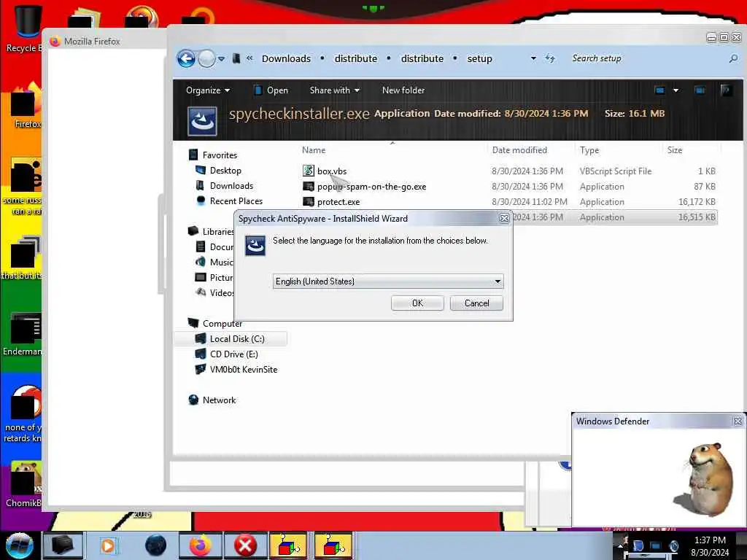Click the Firefox taskbar icon
747x560 pixels.
(x=201, y=545)
